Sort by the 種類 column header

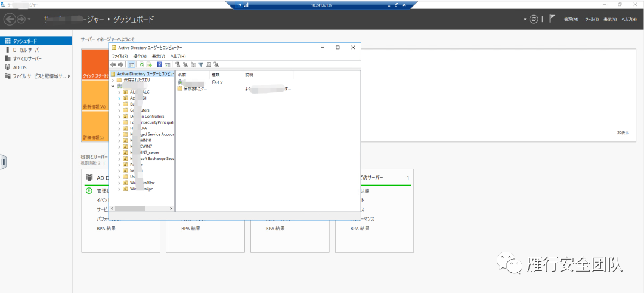point(226,75)
